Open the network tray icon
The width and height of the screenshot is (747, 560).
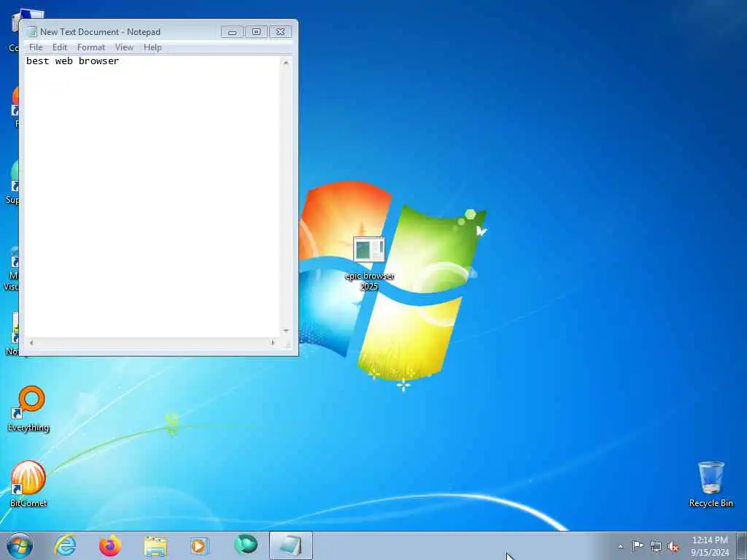tap(656, 547)
